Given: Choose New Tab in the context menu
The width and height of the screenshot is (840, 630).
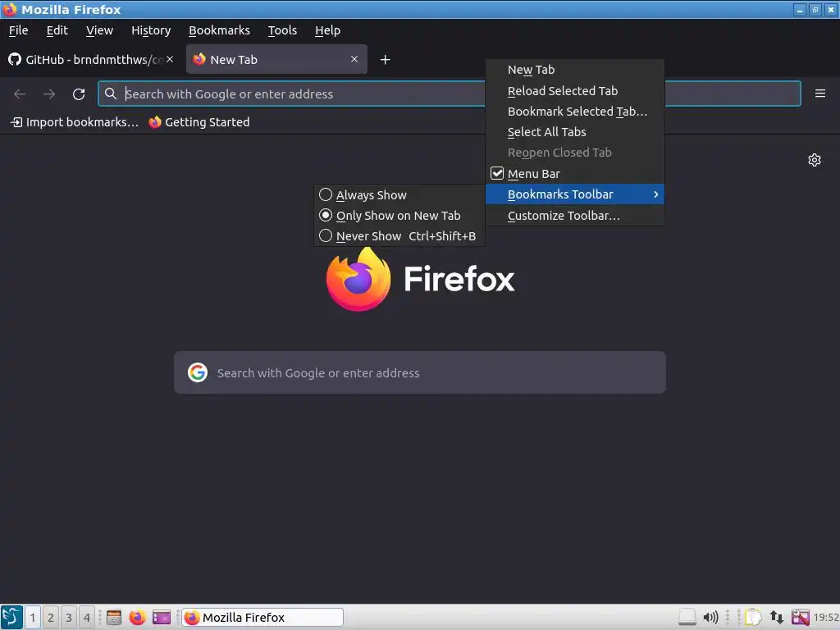Looking at the screenshot, I should pyautogui.click(x=575, y=70).
